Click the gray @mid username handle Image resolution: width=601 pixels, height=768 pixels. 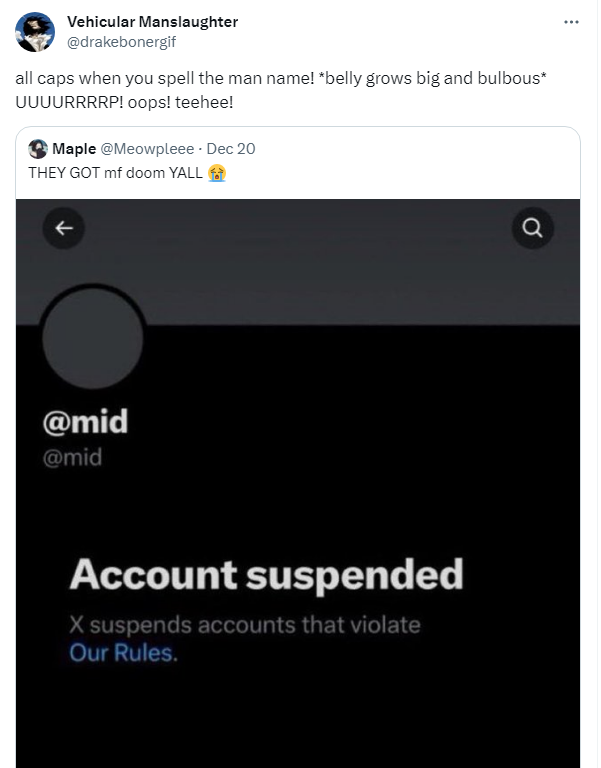pyautogui.click(x=72, y=458)
